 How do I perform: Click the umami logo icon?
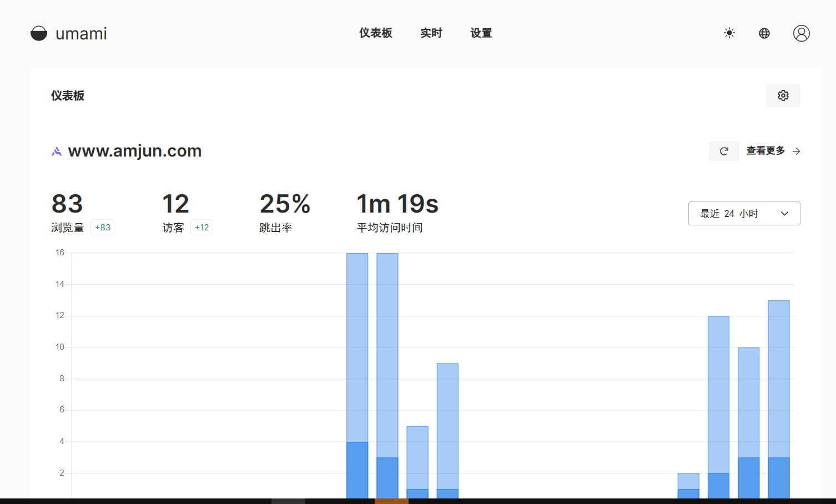coord(38,33)
